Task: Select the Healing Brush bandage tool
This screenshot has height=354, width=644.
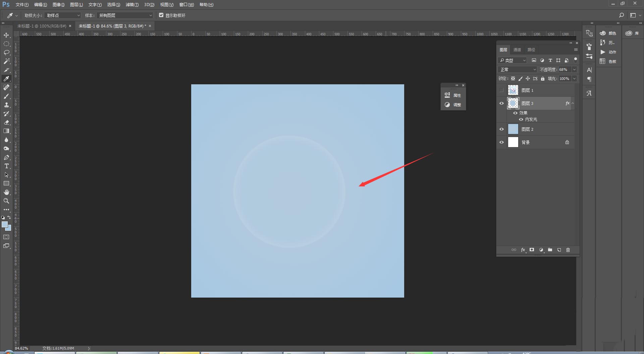Action: pos(6,87)
